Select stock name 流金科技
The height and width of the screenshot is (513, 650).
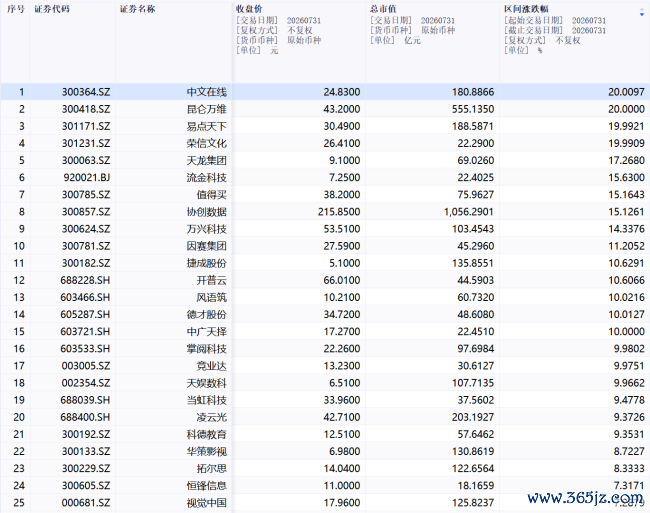206,177
